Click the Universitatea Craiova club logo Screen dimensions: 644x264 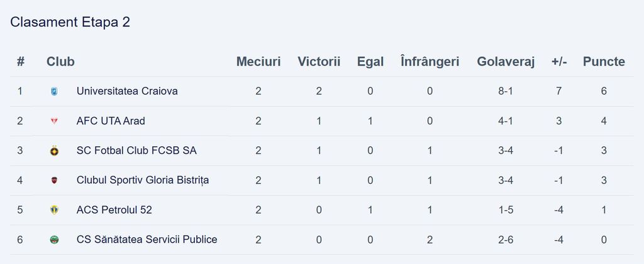pyautogui.click(x=54, y=91)
